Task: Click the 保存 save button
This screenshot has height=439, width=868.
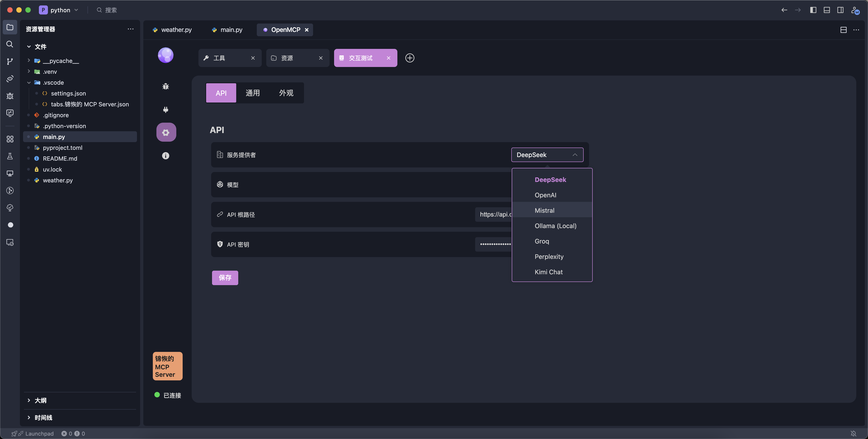Action: [225, 278]
